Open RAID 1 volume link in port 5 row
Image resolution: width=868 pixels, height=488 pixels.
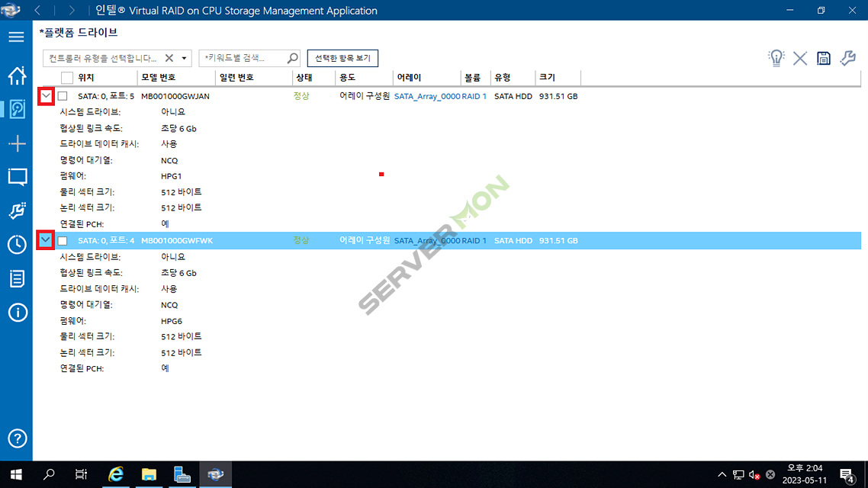[474, 96]
